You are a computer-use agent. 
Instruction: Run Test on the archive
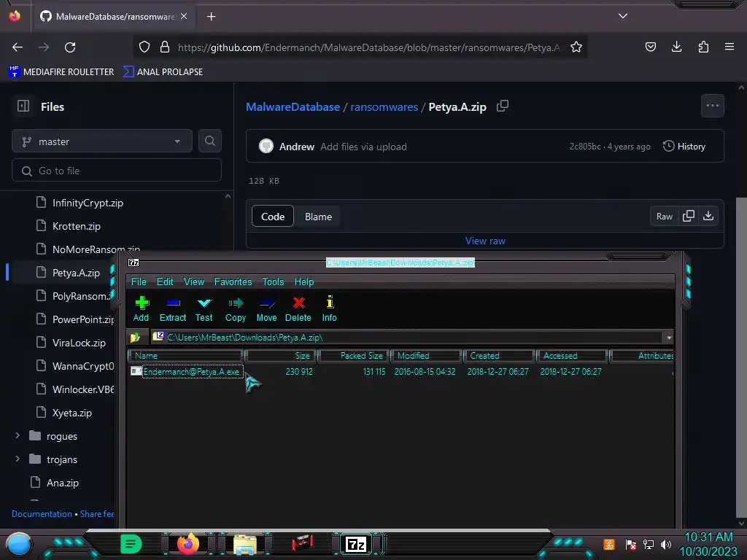[x=204, y=309]
